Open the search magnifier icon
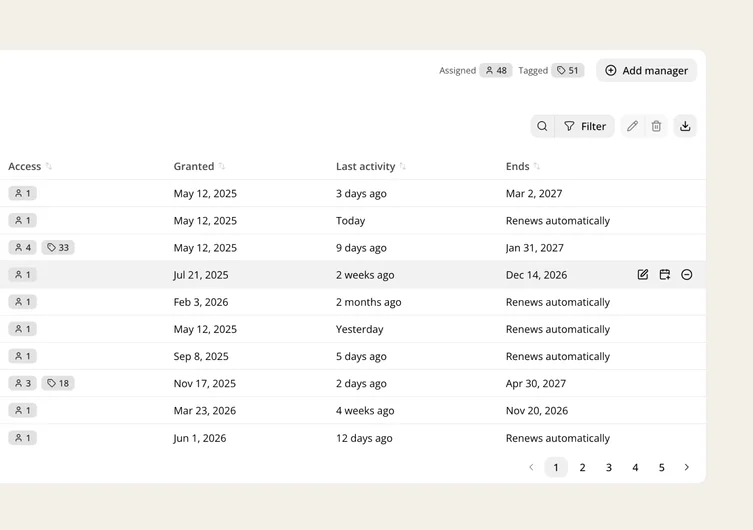The image size is (753, 530). [542, 126]
